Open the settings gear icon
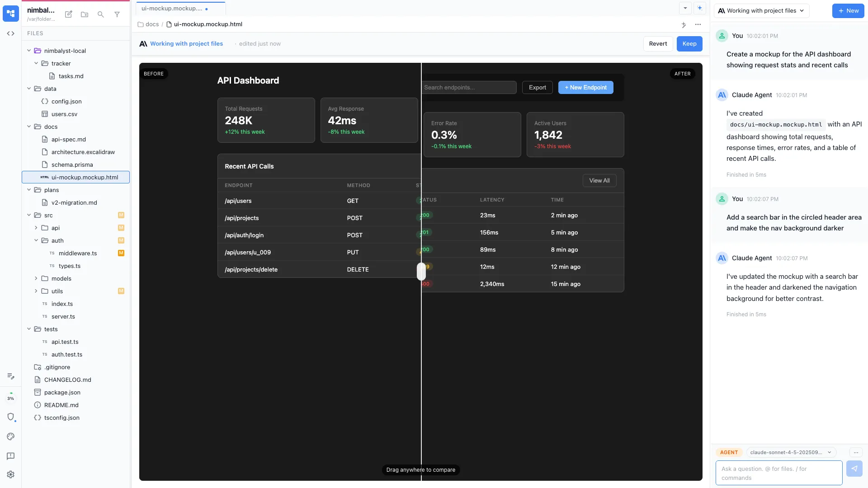 pos(11,474)
